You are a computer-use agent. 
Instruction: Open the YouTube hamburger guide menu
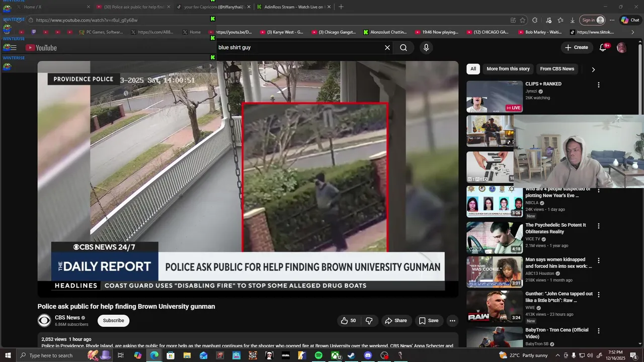[x=13, y=48]
